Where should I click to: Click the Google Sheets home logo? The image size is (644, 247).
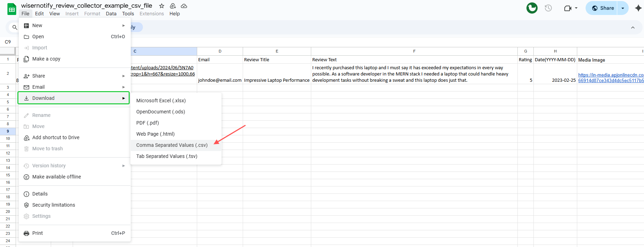(12, 9)
